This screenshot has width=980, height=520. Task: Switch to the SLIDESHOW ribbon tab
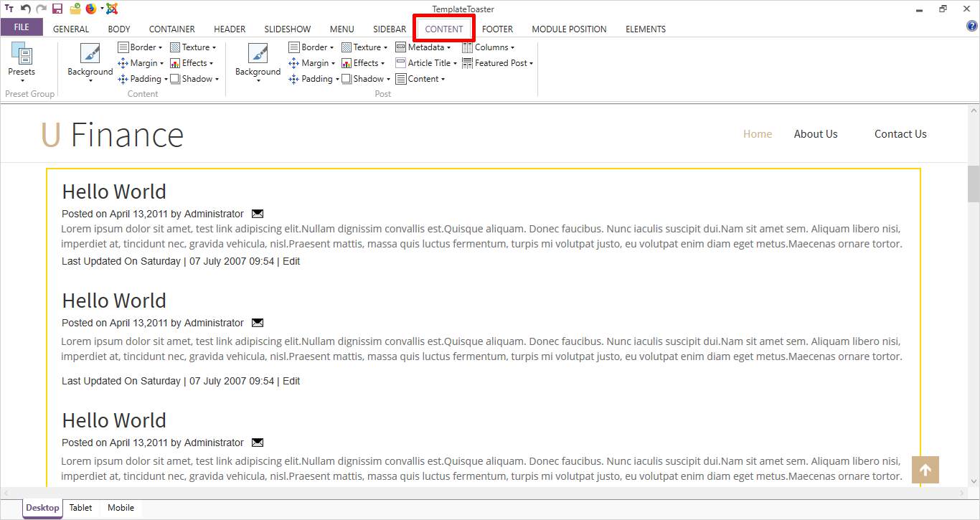287,29
